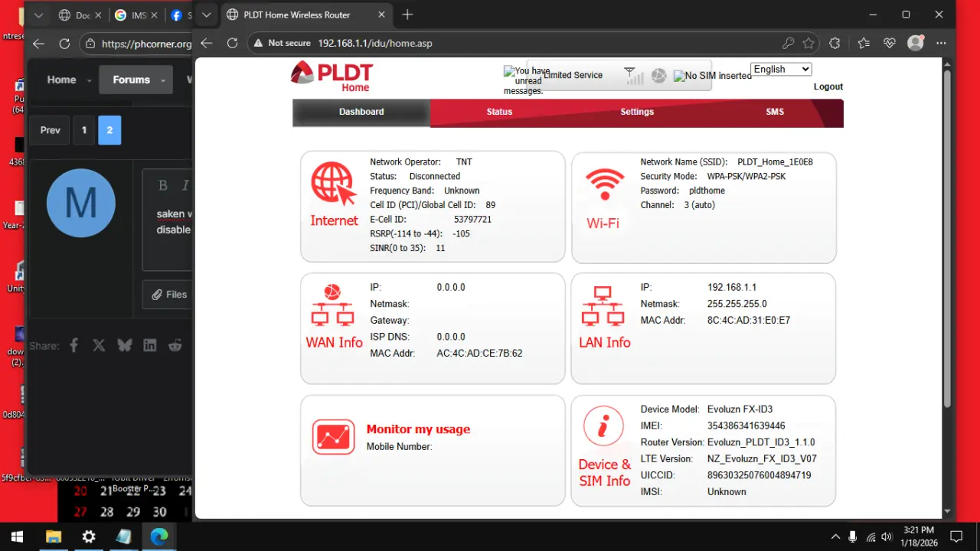Open Settings gear from the taskbar
Image resolution: width=980 pixels, height=551 pixels.
88,536
